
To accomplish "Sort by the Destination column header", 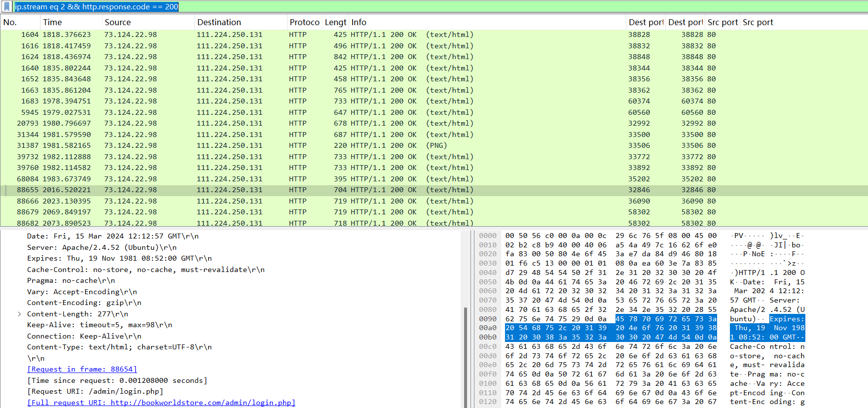I will click(x=241, y=22).
